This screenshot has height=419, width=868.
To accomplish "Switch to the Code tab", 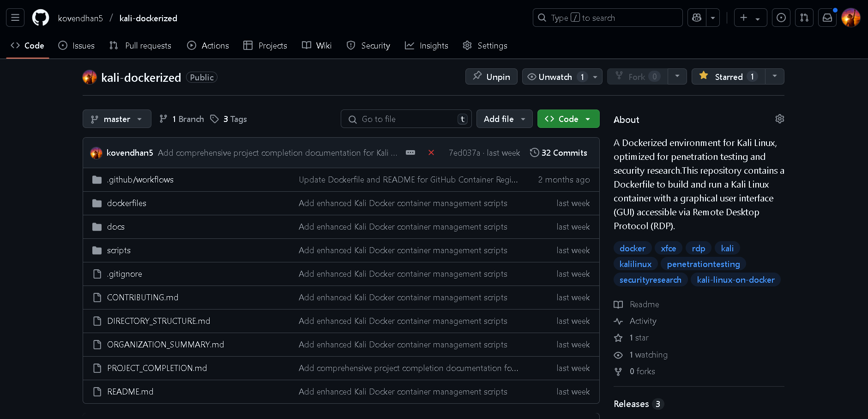I will 28,45.
